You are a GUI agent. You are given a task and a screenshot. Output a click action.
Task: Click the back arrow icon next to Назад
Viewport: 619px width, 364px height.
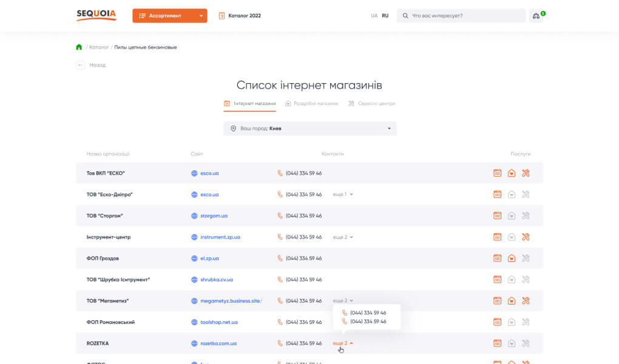tap(81, 65)
